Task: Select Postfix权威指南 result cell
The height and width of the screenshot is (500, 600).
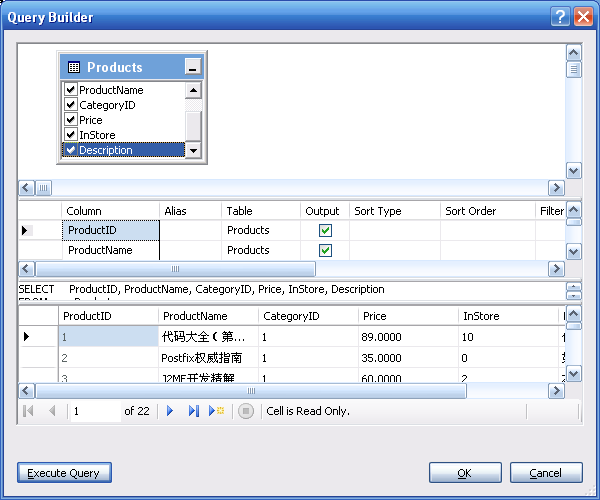Action: coord(208,358)
